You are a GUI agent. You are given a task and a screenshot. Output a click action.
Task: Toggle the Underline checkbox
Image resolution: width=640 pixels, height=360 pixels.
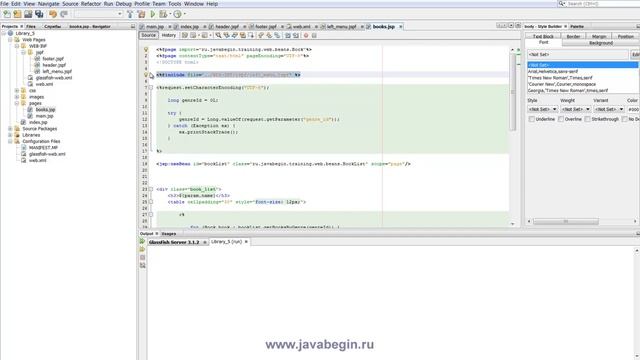pos(531,119)
